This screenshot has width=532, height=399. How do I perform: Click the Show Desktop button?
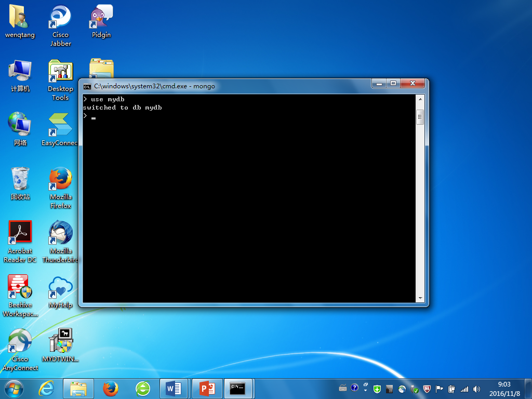[x=528, y=389]
